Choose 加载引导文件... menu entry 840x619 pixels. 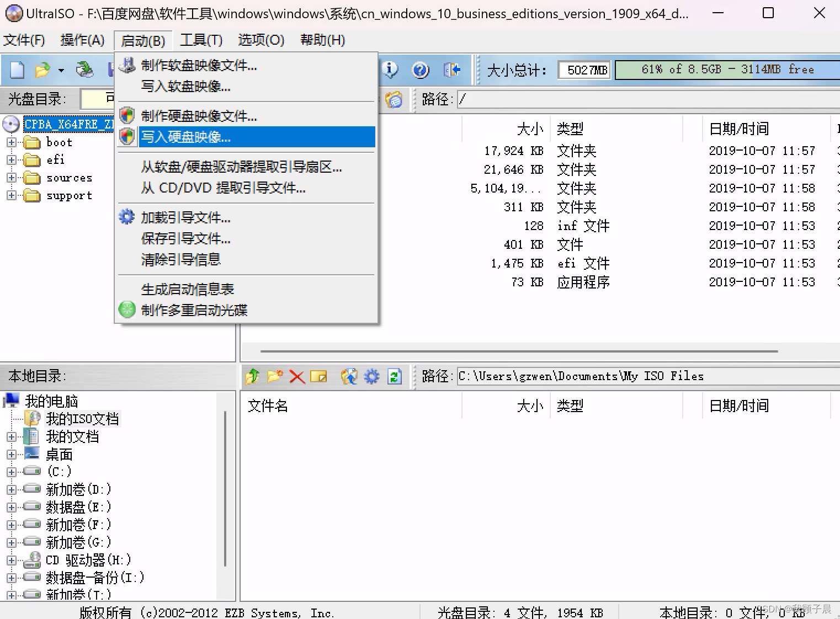(246, 218)
